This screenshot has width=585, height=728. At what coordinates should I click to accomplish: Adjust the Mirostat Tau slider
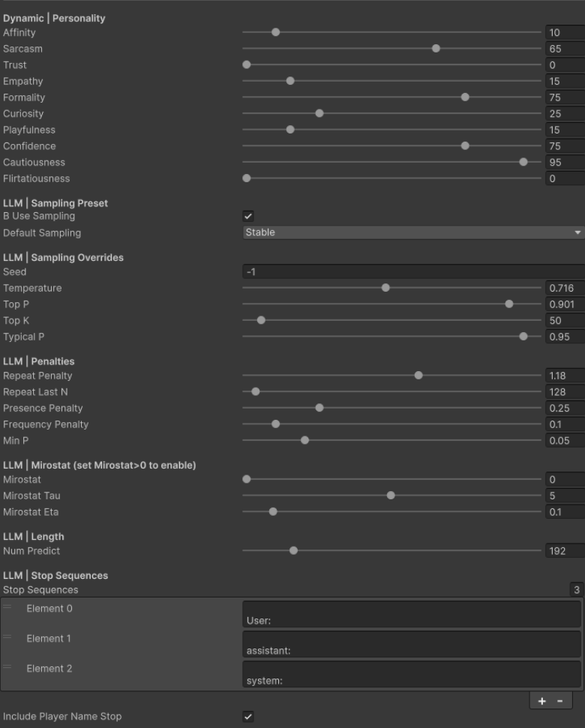[x=390, y=496]
